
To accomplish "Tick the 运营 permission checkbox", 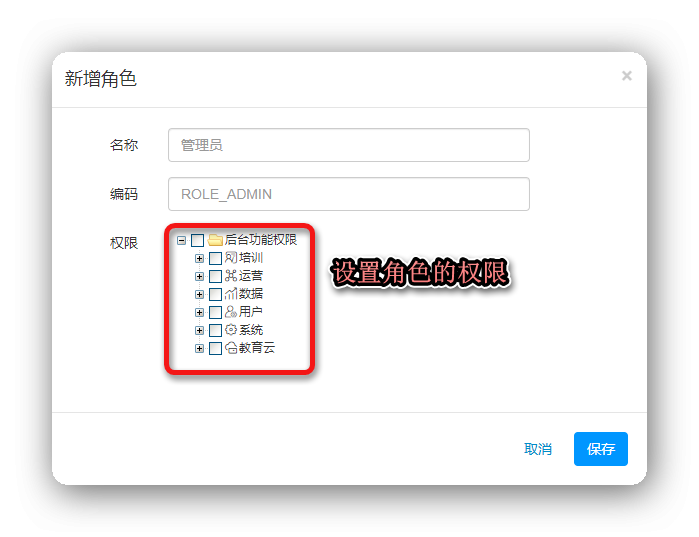I will [215, 276].
